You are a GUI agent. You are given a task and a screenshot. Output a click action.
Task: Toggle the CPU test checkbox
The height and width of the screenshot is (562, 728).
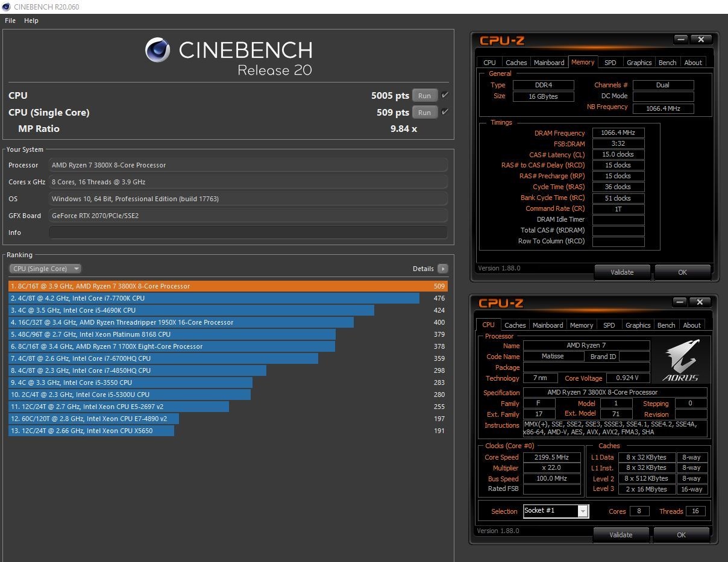445,95
